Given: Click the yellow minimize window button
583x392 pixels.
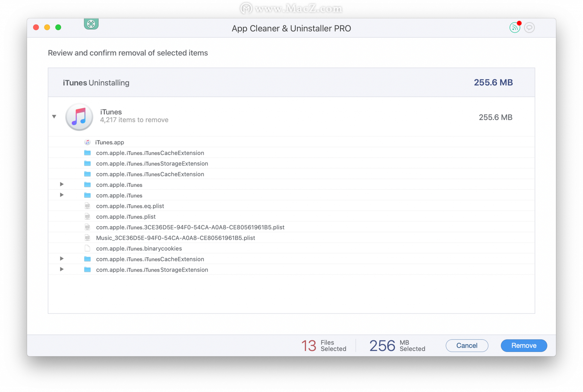Looking at the screenshot, I should click(x=47, y=27).
